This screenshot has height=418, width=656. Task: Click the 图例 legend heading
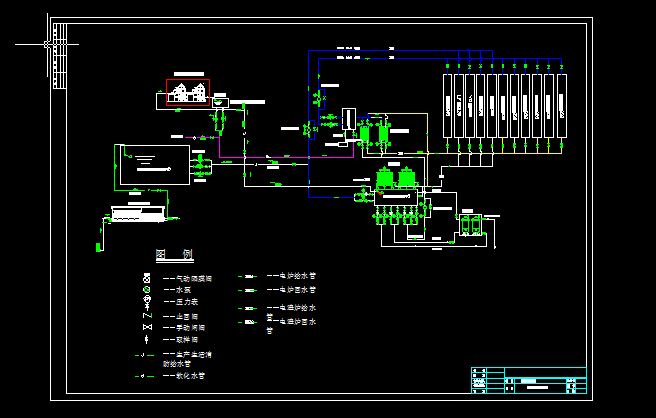click(x=174, y=254)
